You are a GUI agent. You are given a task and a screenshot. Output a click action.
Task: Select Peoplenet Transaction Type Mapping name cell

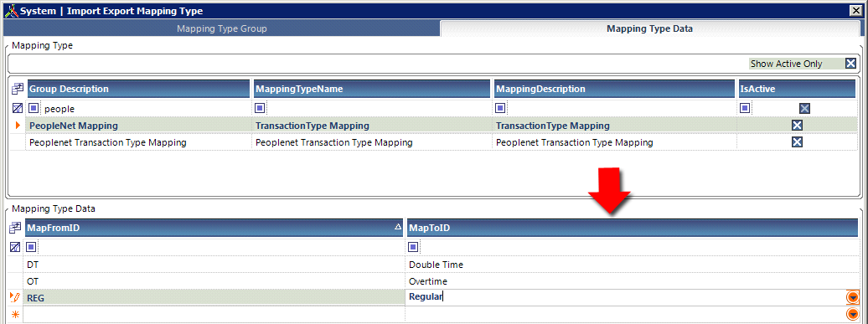point(371,142)
